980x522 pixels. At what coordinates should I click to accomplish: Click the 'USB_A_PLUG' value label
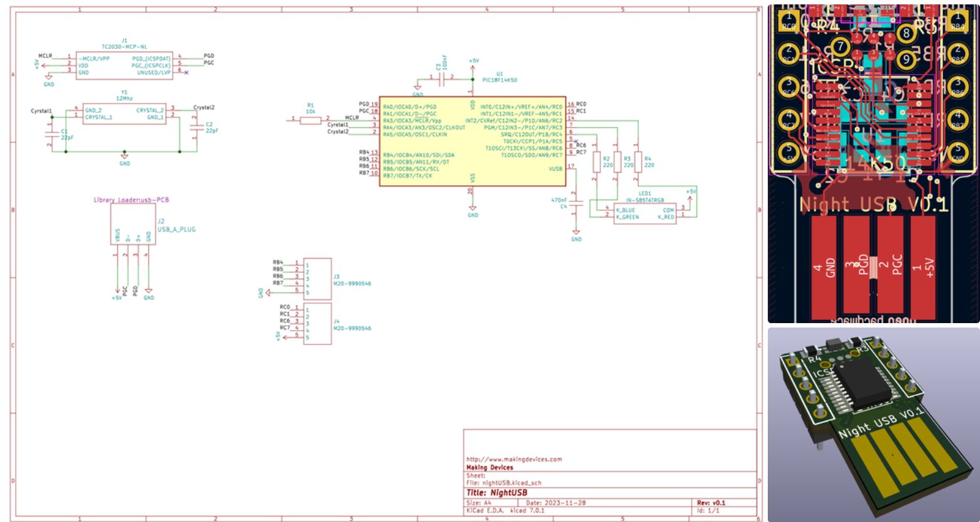(176, 230)
